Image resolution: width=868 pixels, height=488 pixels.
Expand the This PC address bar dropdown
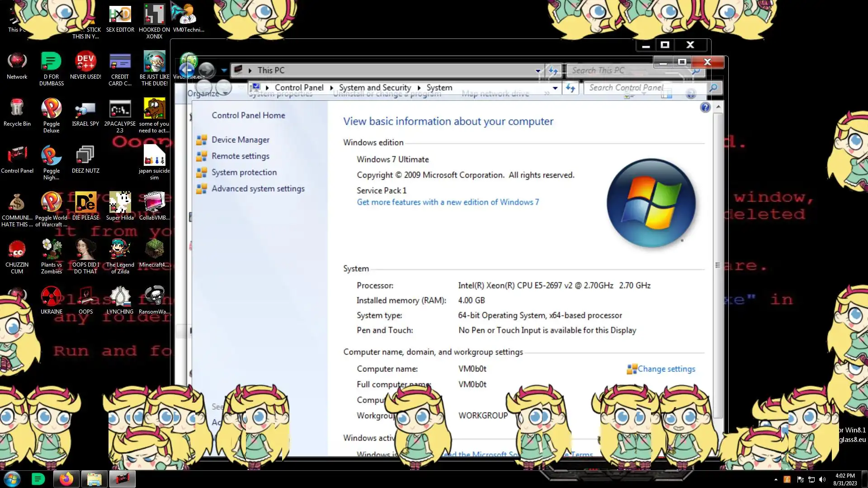coord(538,70)
